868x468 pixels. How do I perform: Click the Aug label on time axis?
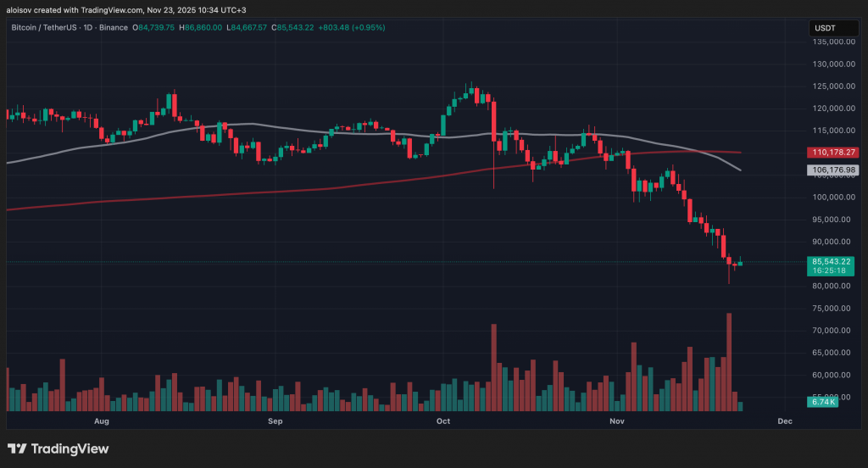coord(102,421)
